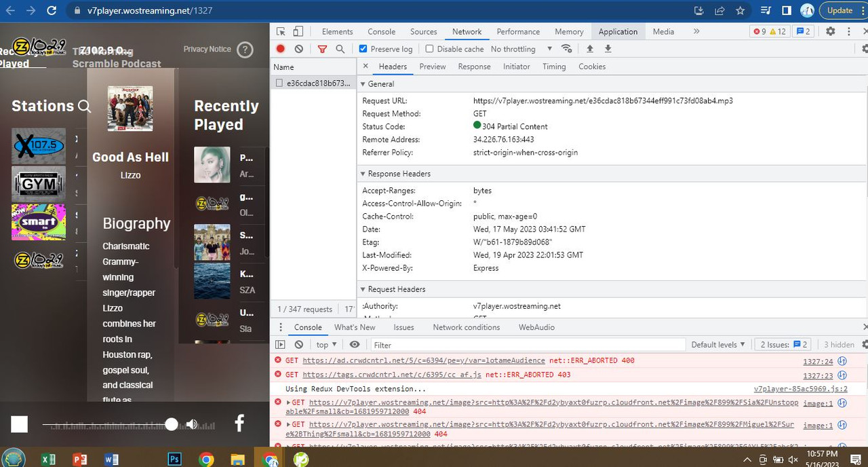Switch to the Sources tab
868x467 pixels.
(x=423, y=31)
